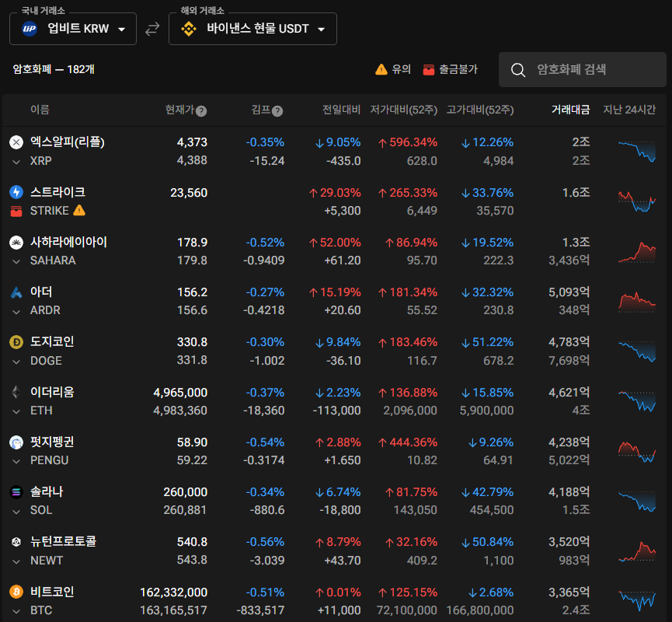
Task: Open the 바이낸스 현물 USDT exchange dropdown
Action: coord(252,29)
